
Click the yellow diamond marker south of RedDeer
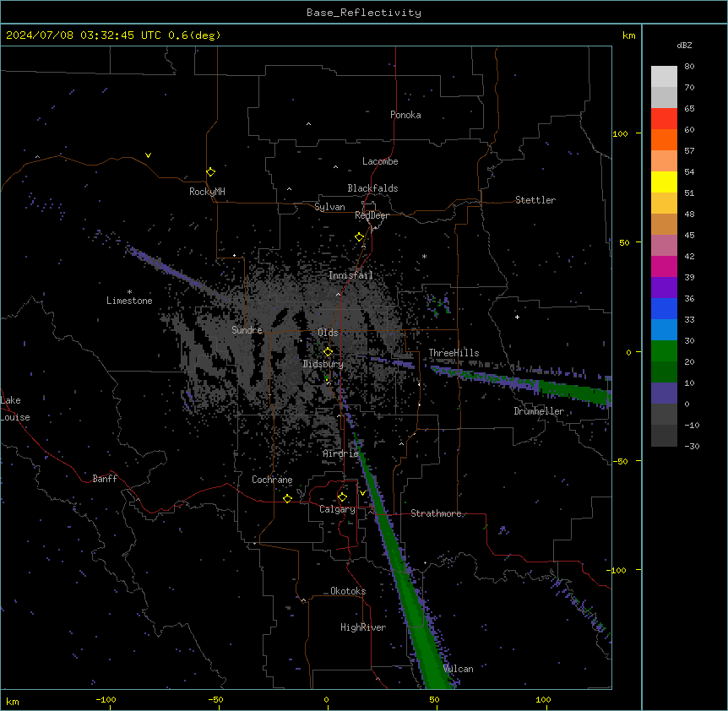click(x=359, y=237)
